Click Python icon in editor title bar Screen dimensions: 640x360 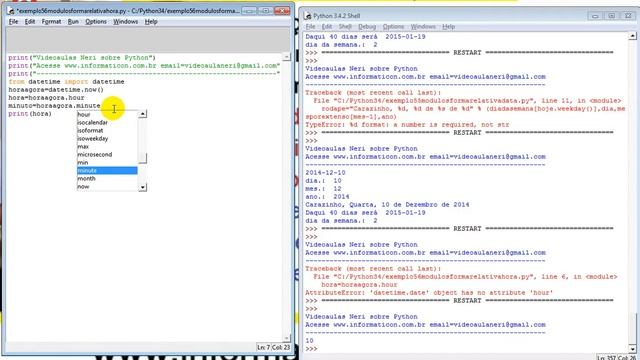[x=11, y=11]
